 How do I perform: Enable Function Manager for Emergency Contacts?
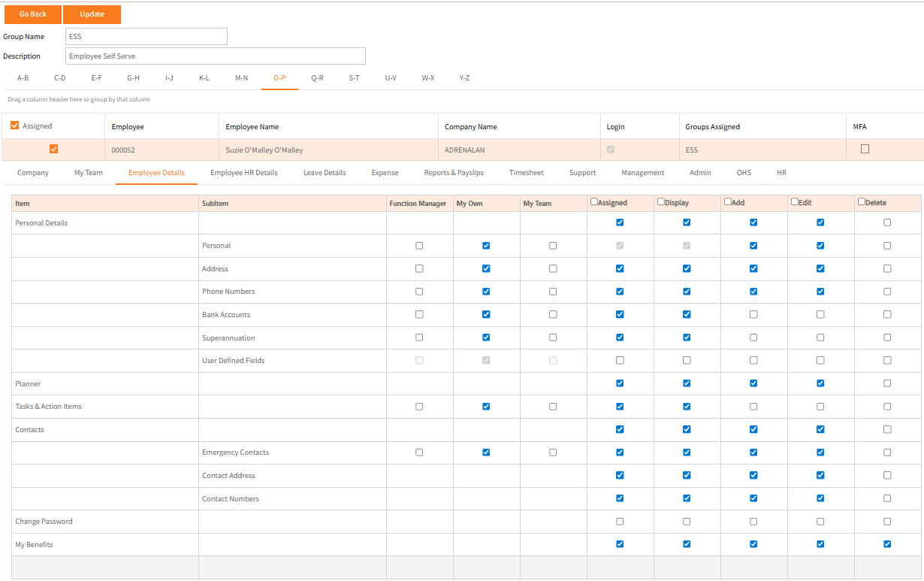pyautogui.click(x=419, y=452)
